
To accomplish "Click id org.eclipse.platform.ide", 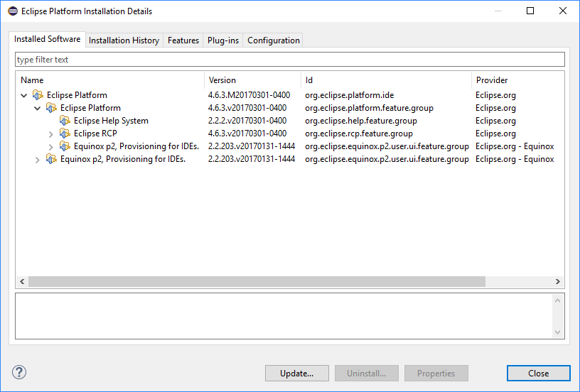I will point(350,95).
